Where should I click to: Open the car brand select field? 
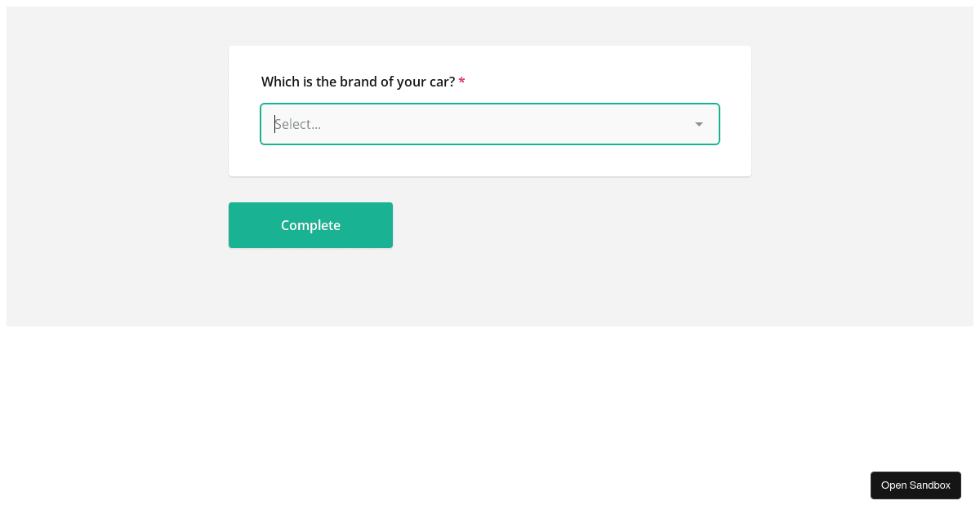(490, 124)
